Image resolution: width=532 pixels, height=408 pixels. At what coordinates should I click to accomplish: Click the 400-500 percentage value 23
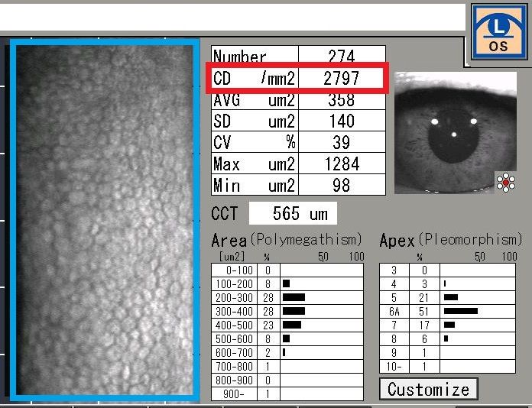coord(268,325)
